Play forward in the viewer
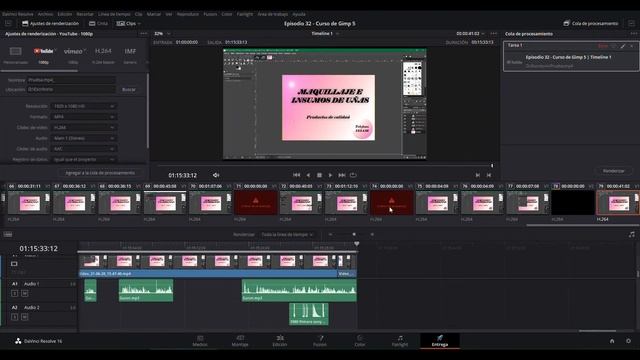 330,175
